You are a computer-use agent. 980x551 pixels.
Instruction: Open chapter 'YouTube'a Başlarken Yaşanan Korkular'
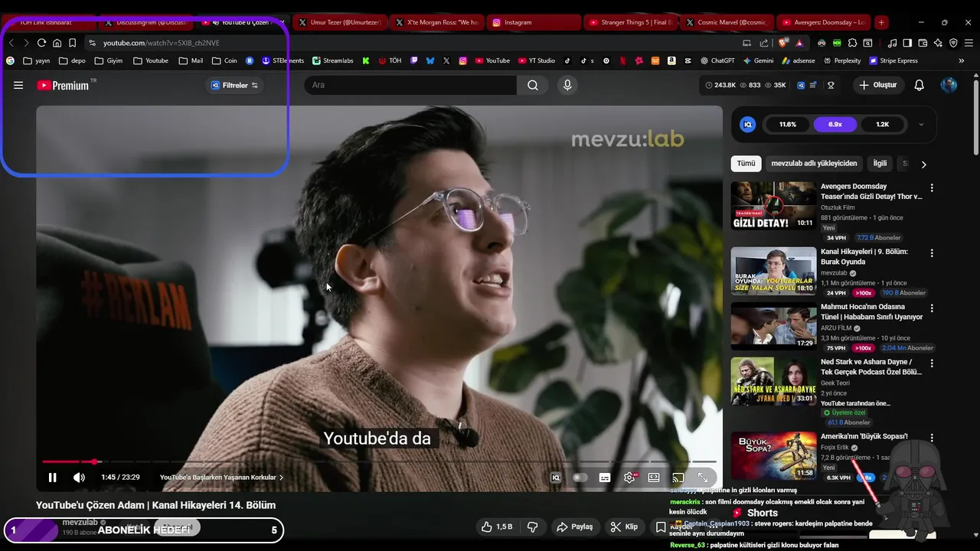[x=221, y=478]
